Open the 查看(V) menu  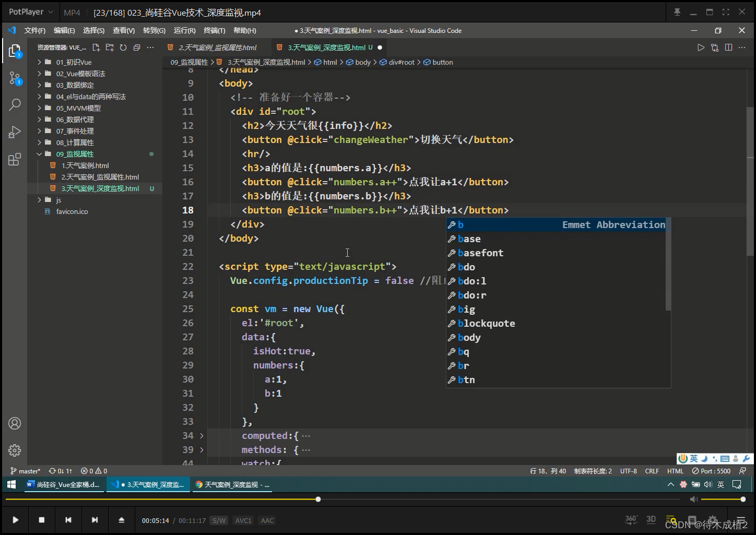pyautogui.click(x=124, y=30)
